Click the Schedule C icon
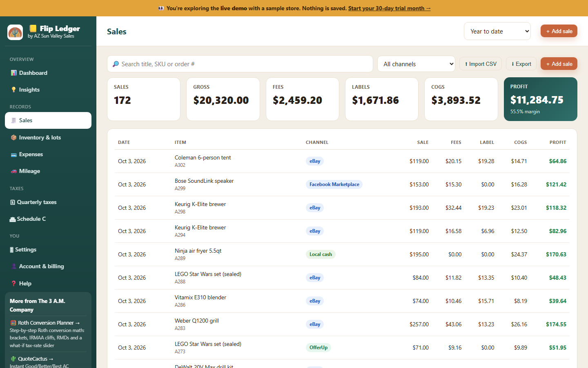The image size is (588, 368). coord(13,219)
